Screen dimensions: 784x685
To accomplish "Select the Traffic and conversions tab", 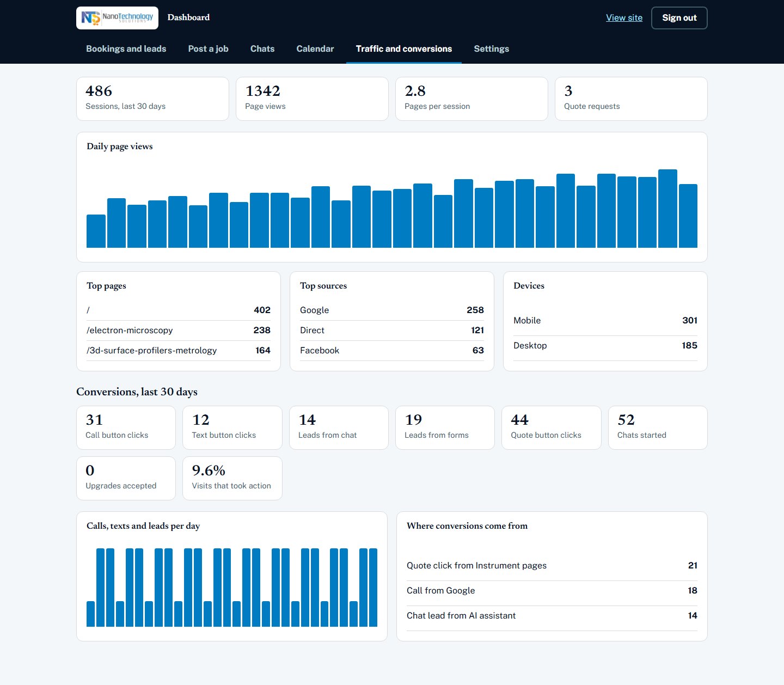I will tap(404, 48).
